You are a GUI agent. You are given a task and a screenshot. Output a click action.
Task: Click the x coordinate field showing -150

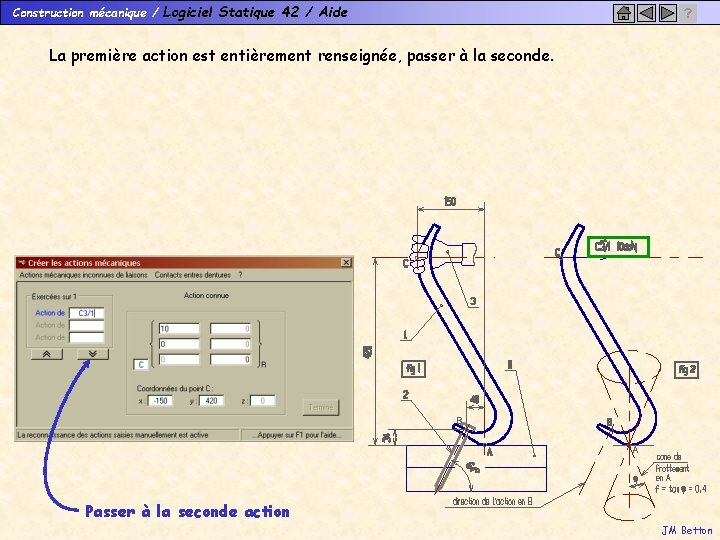pyautogui.click(x=160, y=401)
